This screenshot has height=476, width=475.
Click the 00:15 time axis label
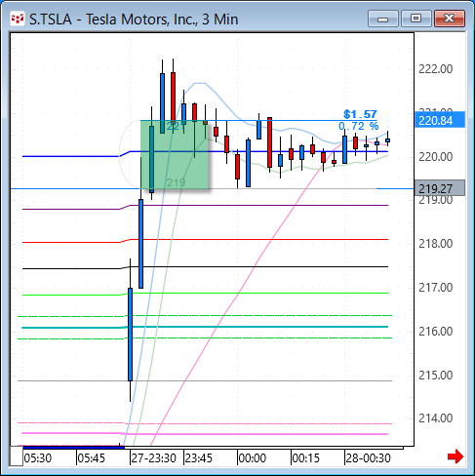coord(306,458)
